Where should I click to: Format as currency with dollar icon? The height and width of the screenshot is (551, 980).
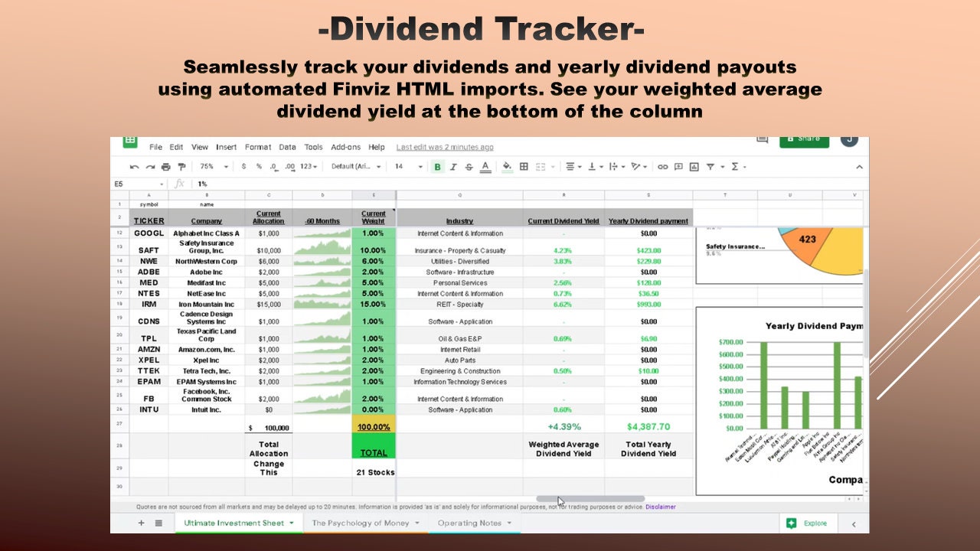pyautogui.click(x=243, y=167)
